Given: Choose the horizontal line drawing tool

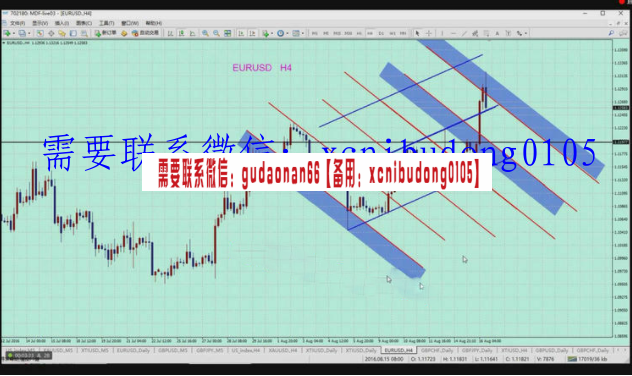Looking at the screenshot, I should pos(453,33).
